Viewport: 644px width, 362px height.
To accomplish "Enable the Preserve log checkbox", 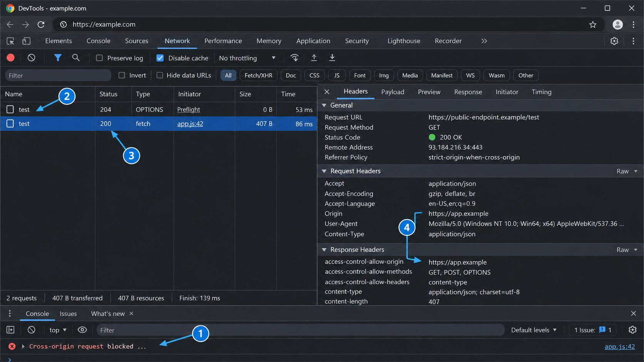I will coord(99,58).
